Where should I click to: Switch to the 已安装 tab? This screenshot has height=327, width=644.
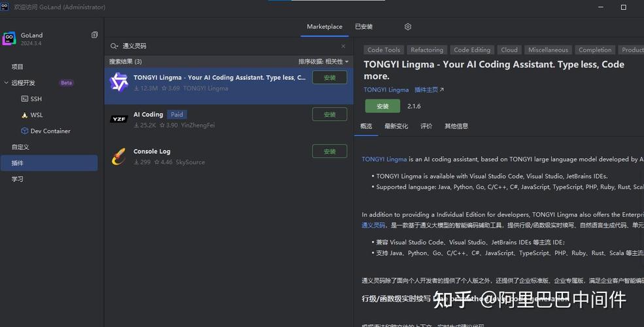coord(364,27)
